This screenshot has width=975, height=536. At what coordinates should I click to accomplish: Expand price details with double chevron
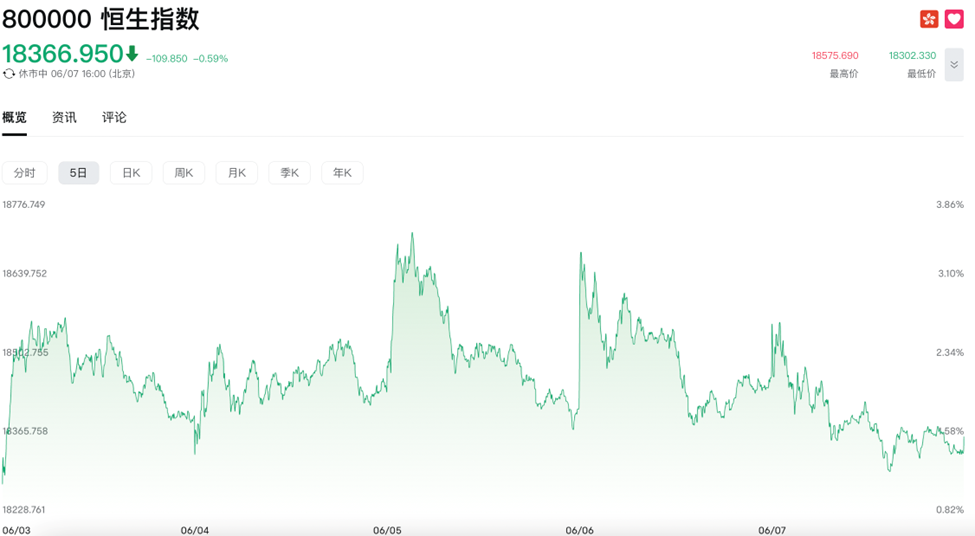tap(954, 65)
